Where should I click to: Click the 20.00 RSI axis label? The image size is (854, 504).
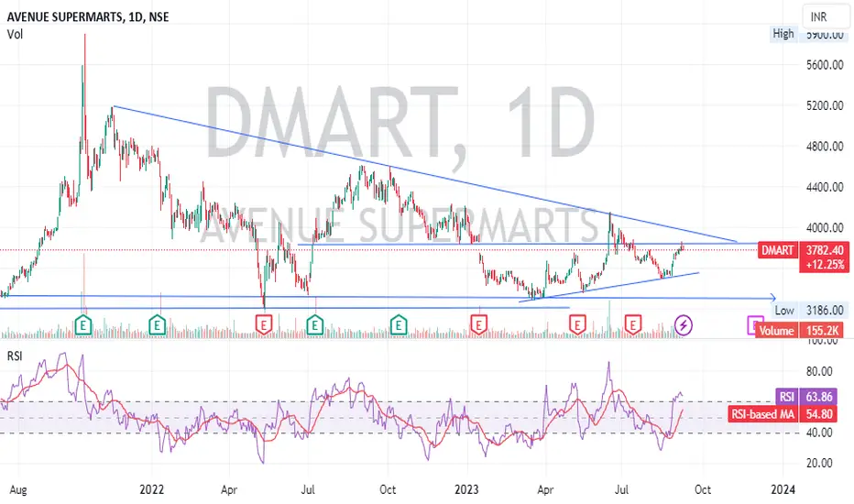click(x=818, y=463)
